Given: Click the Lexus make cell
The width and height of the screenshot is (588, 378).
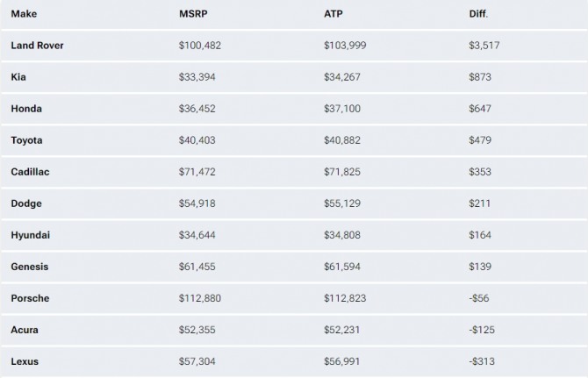Looking at the screenshot, I should point(25,361).
